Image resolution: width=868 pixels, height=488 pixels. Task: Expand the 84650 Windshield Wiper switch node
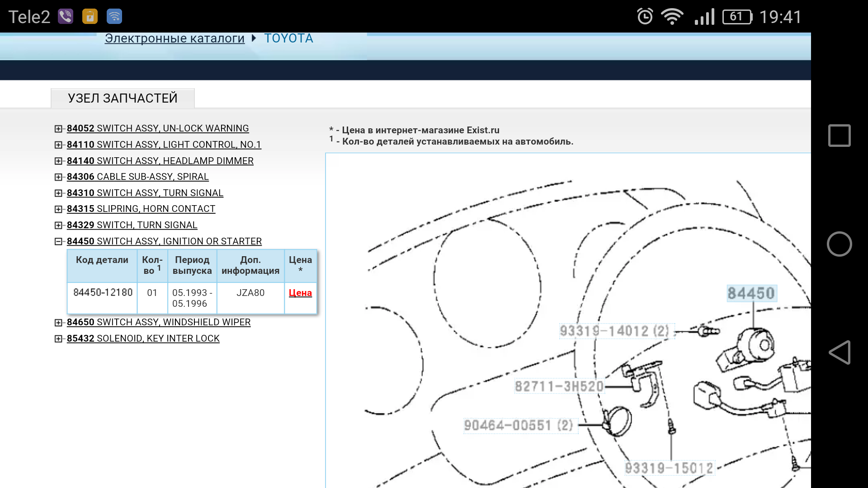click(x=58, y=323)
